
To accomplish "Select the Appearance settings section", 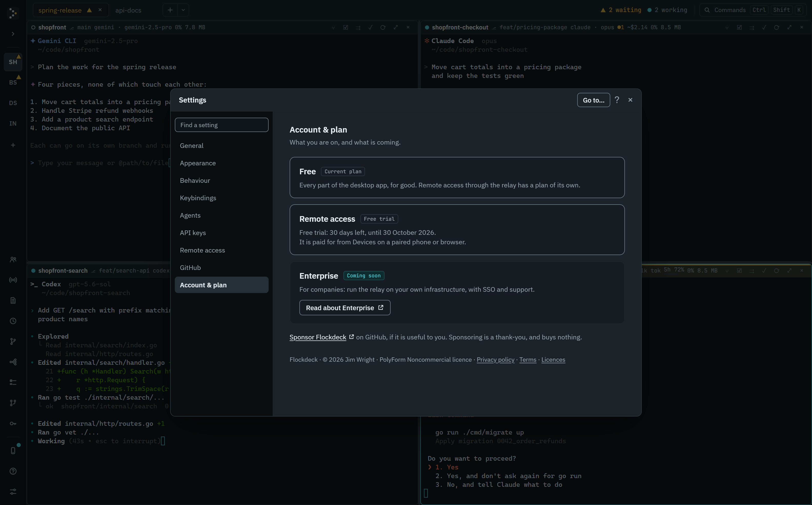I will (x=221, y=163).
